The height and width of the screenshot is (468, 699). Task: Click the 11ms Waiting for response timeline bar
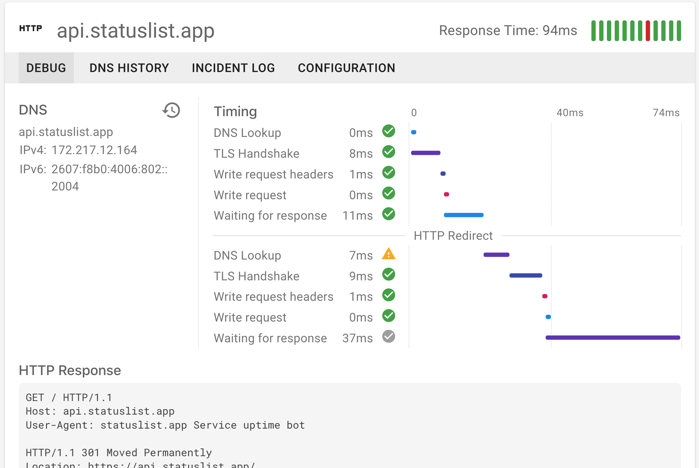click(x=464, y=215)
